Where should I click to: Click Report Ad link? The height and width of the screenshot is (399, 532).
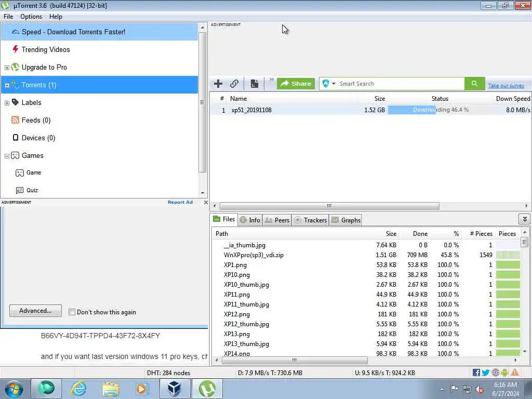[180, 202]
